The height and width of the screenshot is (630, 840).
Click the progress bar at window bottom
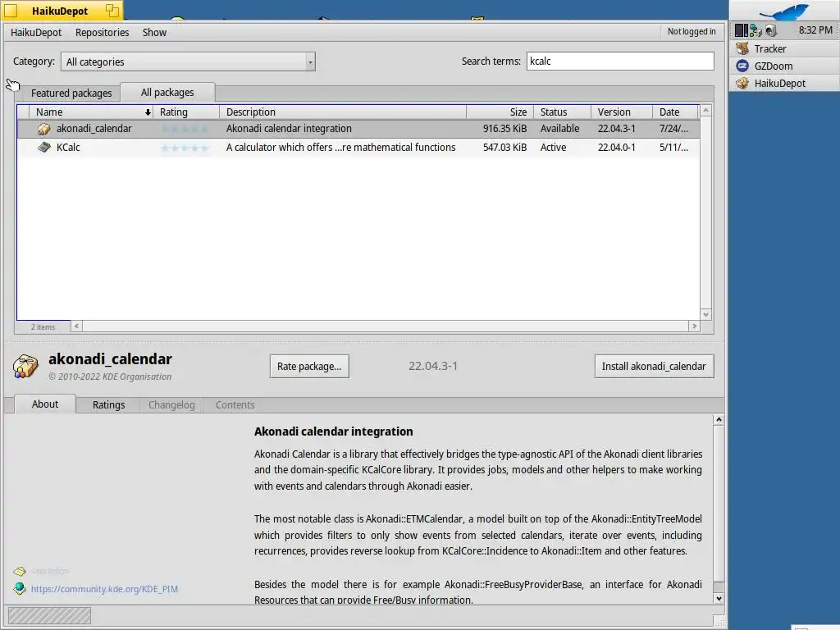click(x=49, y=615)
